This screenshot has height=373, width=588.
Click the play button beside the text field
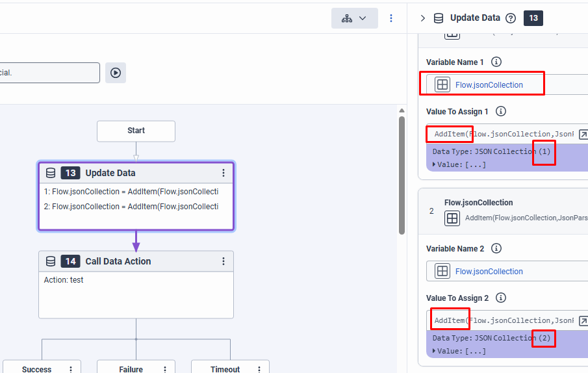tap(116, 73)
